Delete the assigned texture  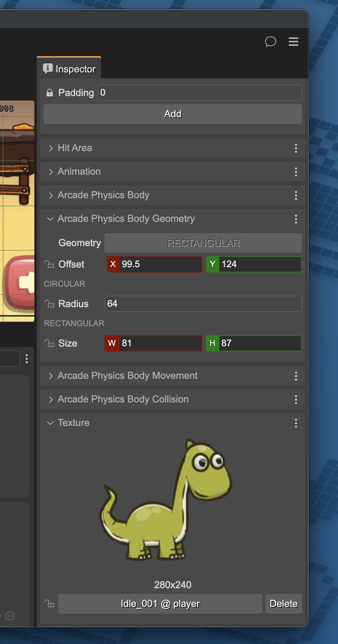(x=283, y=604)
